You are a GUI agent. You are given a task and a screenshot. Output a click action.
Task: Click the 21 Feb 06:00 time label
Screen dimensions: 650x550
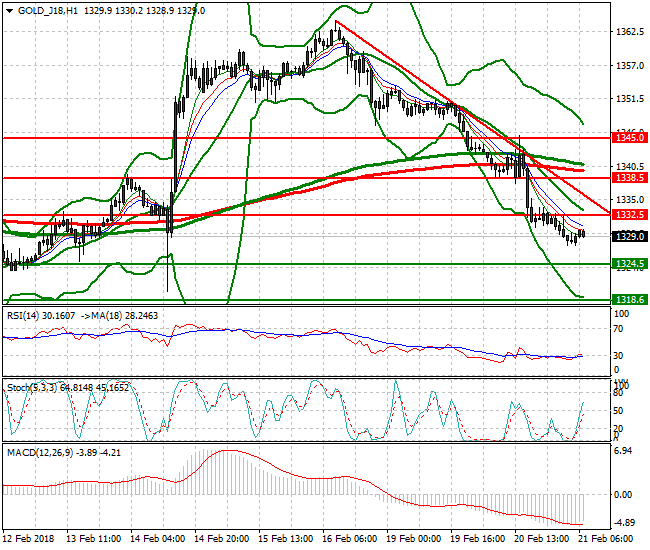tap(606, 539)
